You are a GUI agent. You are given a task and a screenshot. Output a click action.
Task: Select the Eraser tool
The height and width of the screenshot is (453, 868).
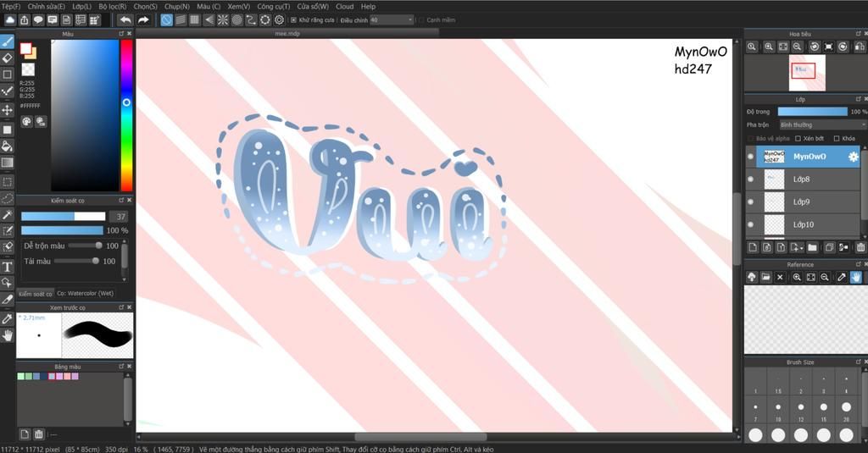pyautogui.click(x=7, y=58)
